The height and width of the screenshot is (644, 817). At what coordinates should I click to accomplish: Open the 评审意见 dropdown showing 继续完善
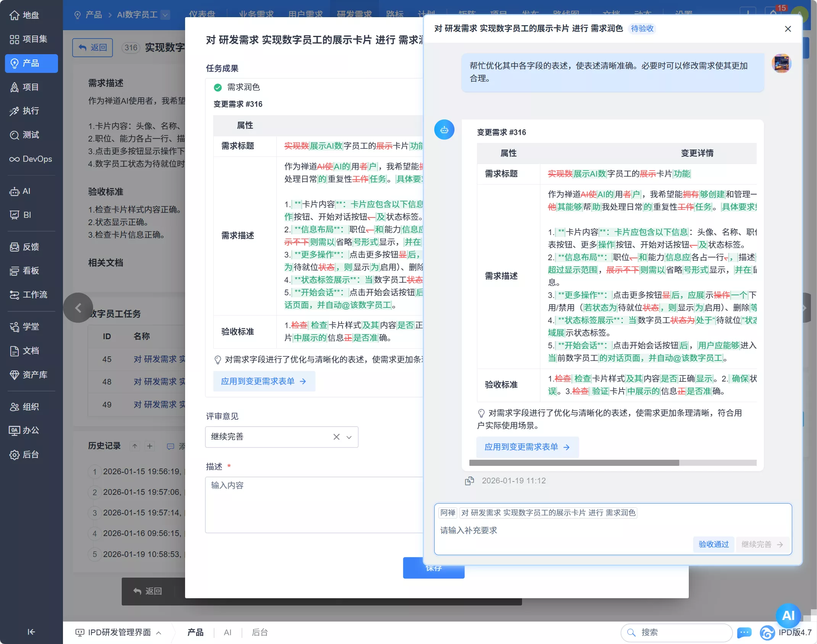[x=348, y=437]
